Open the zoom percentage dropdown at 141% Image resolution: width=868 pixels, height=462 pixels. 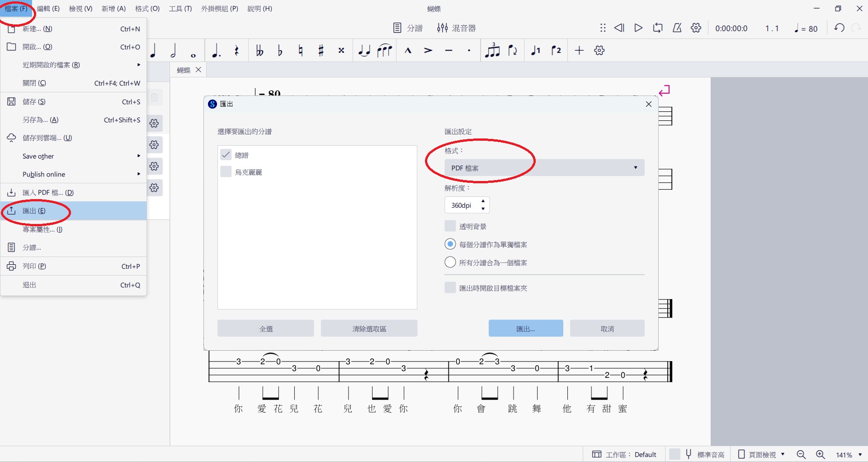point(860,455)
